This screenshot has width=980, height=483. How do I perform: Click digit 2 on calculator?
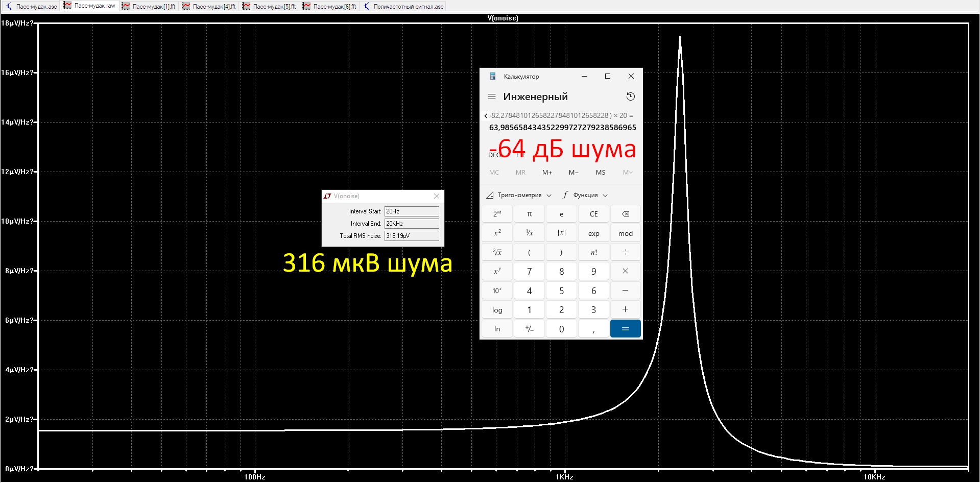[x=561, y=310]
